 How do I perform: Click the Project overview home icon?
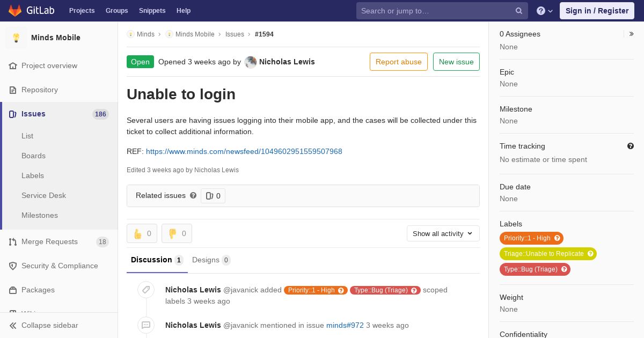tap(13, 66)
